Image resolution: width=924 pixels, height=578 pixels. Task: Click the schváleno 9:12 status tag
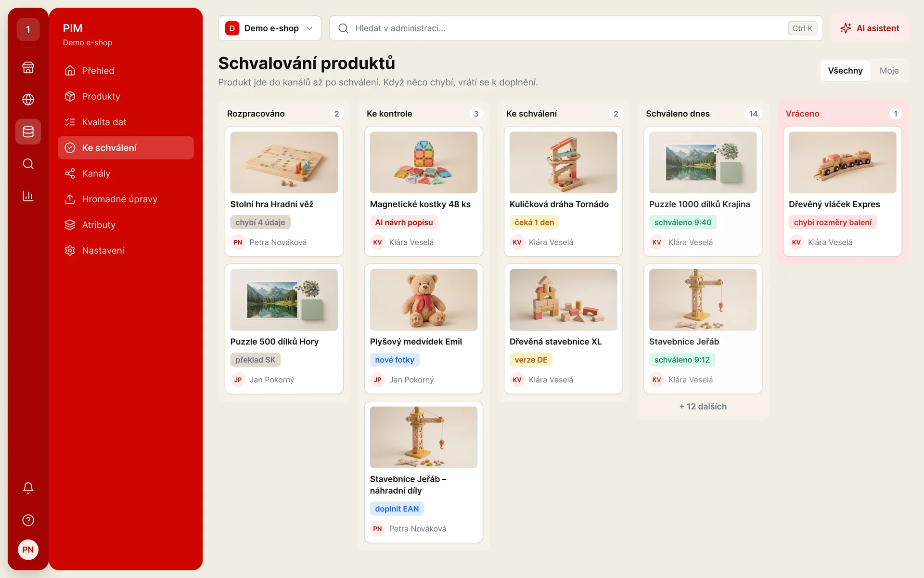681,360
